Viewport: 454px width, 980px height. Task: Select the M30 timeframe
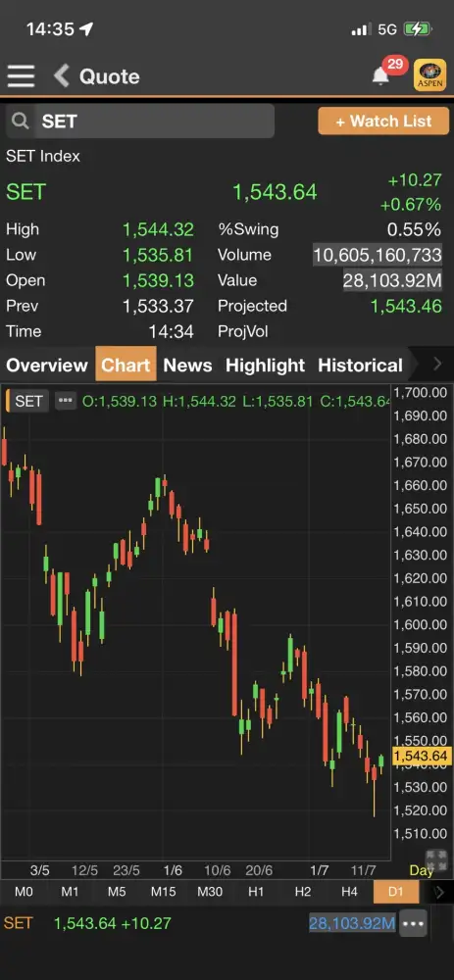click(x=210, y=892)
